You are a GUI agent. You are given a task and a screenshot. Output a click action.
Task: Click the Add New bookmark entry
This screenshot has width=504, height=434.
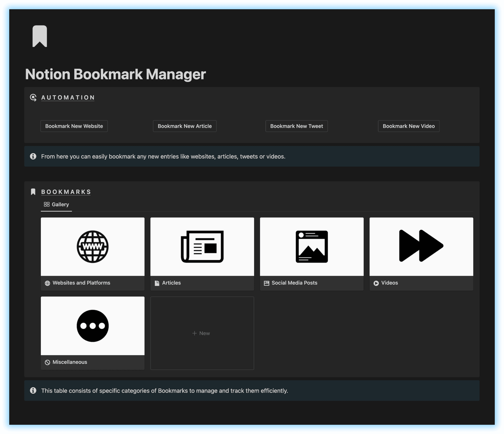[x=202, y=333]
